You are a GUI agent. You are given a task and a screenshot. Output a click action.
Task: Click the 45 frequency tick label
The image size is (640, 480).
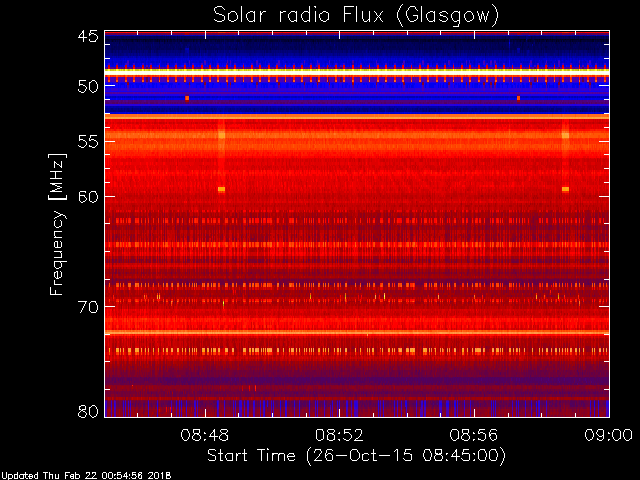(x=88, y=36)
